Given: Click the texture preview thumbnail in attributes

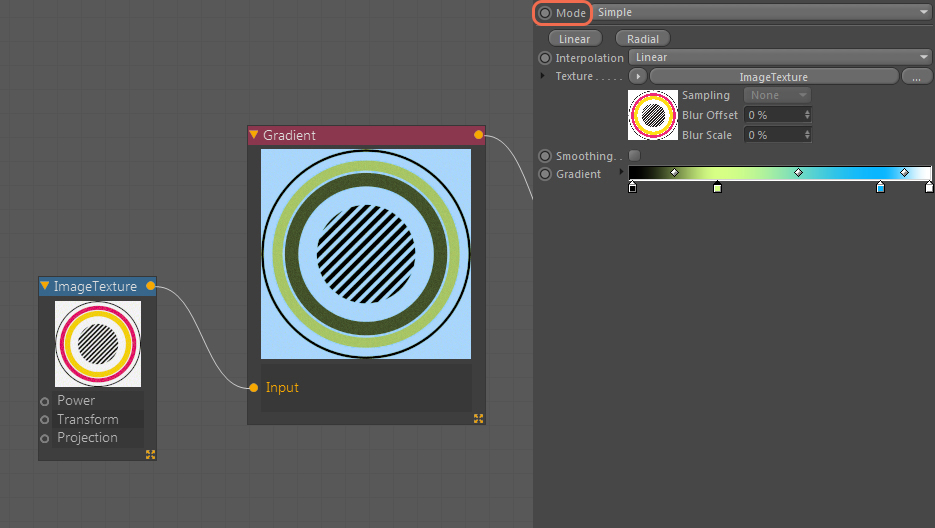Looking at the screenshot, I should (x=652, y=115).
